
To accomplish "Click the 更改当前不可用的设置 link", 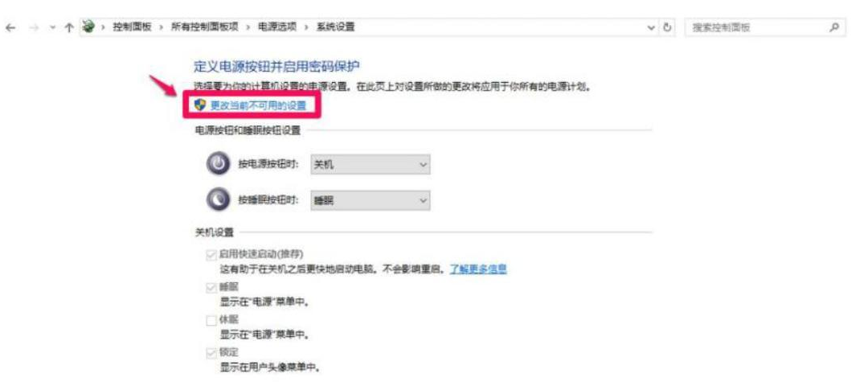I will pyautogui.click(x=258, y=105).
